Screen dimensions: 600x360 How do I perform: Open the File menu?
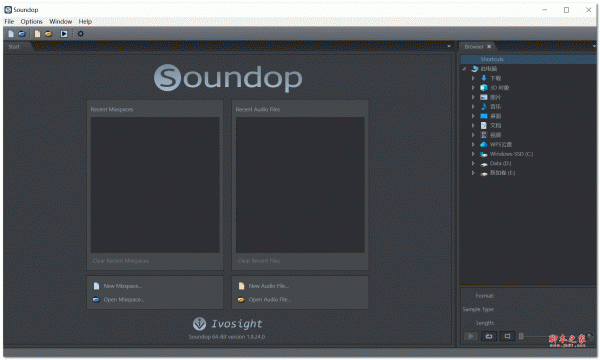pos(9,21)
